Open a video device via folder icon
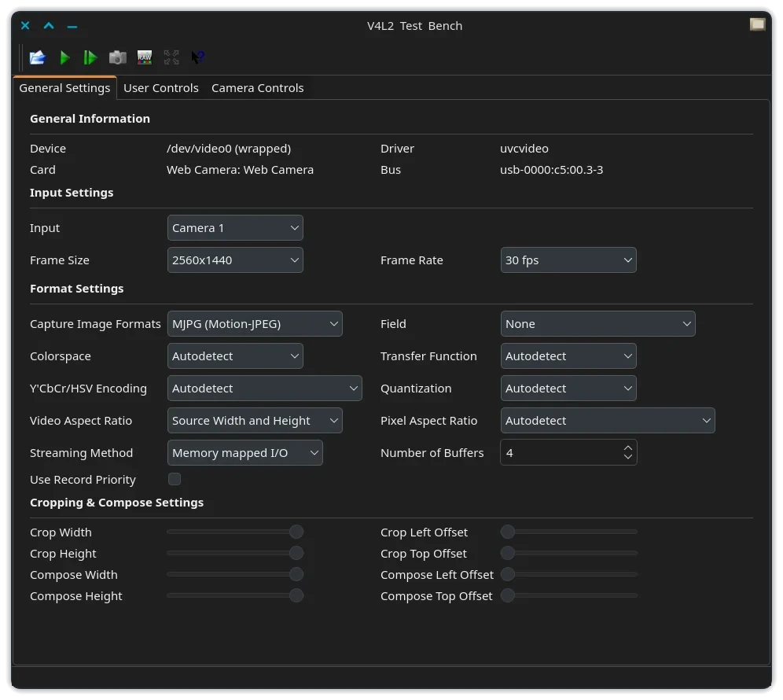 38,57
